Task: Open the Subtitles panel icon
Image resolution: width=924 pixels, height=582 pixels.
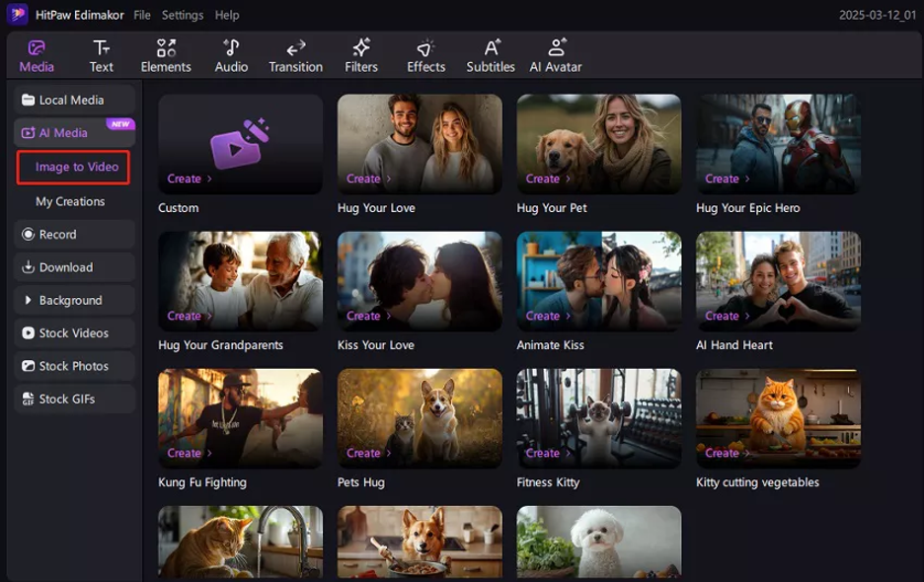Action: point(491,47)
